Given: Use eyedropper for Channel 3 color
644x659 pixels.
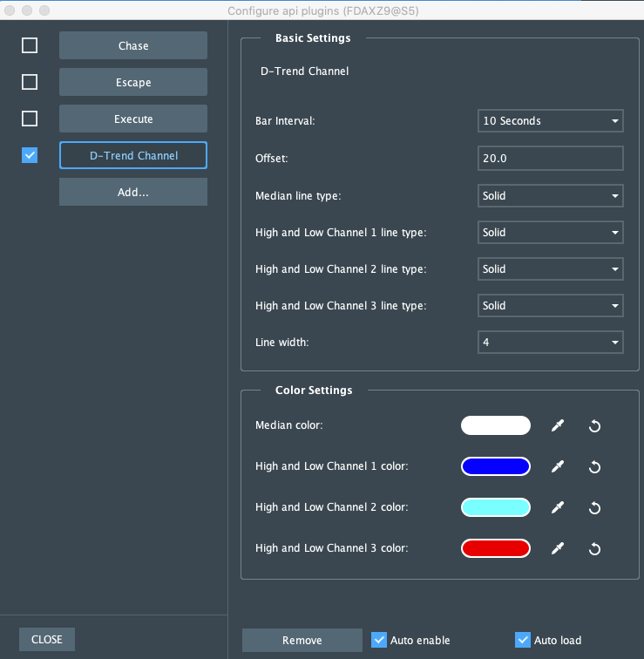Looking at the screenshot, I should pyautogui.click(x=558, y=548).
